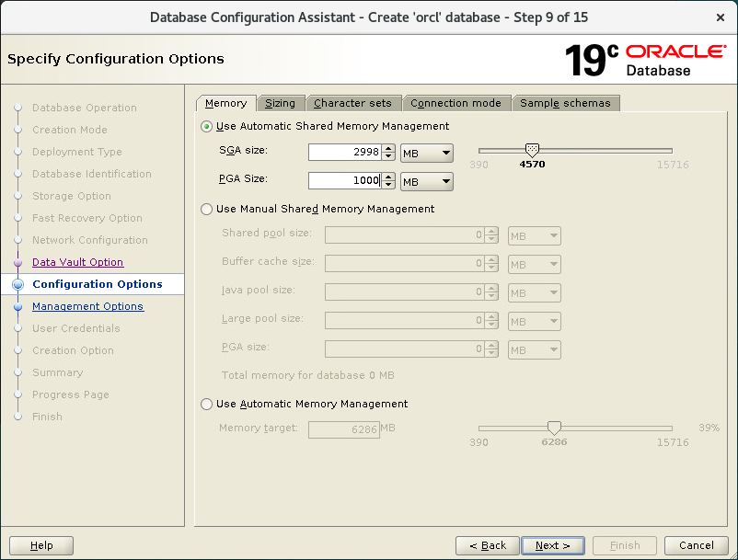Click the Cancel button
This screenshot has height=560, width=738.
(696, 545)
